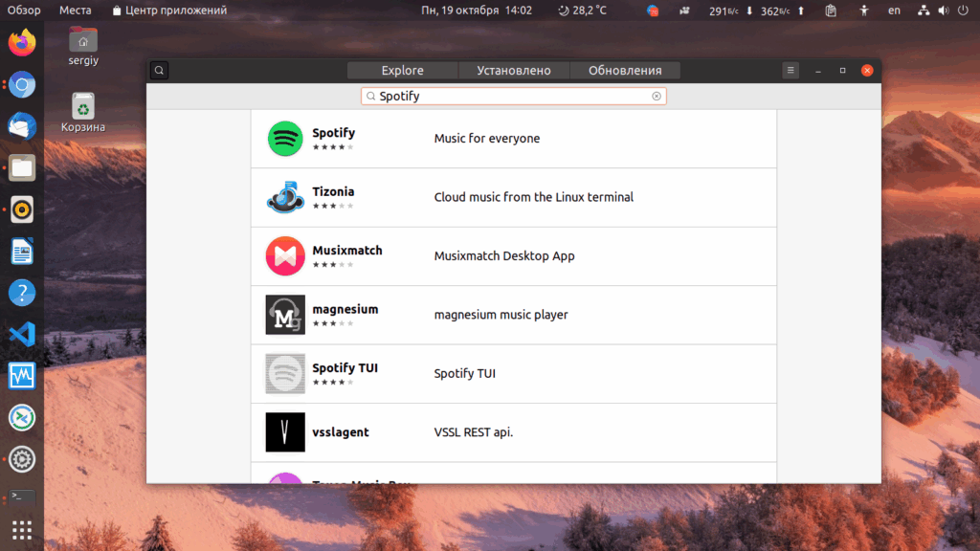Switch to the Explore tab
The width and height of the screenshot is (980, 551).
(403, 71)
